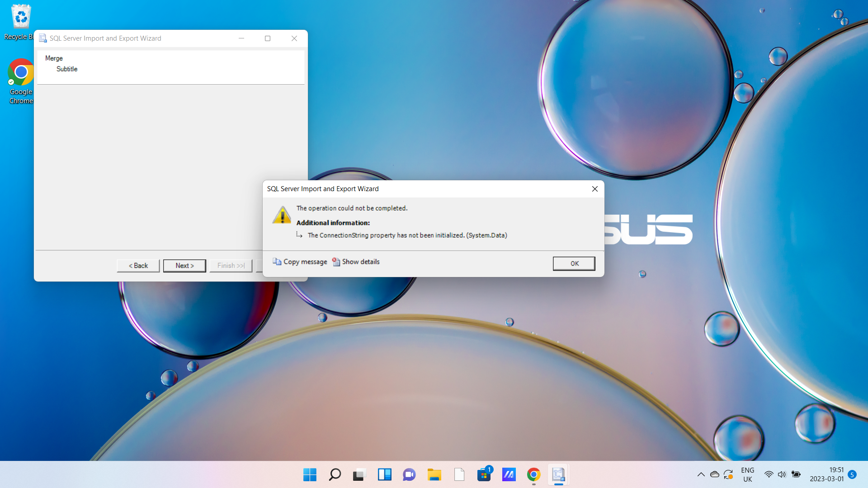The height and width of the screenshot is (488, 868).
Task: Click the SQL wizard taskbar icon
Action: (559, 474)
